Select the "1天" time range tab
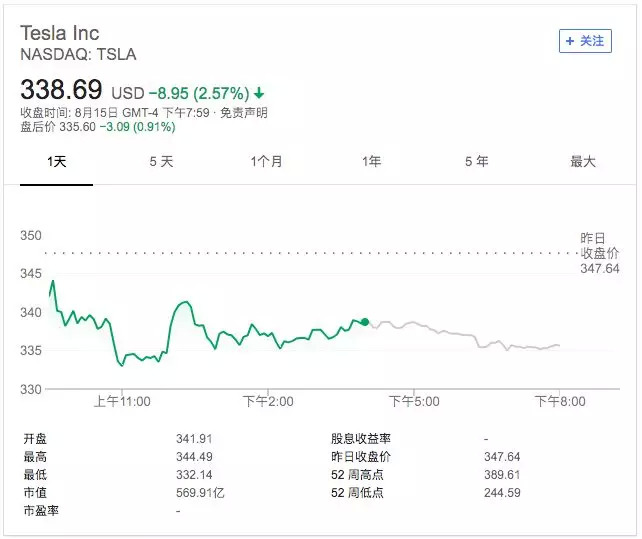The width and height of the screenshot is (642, 539). pos(57,161)
